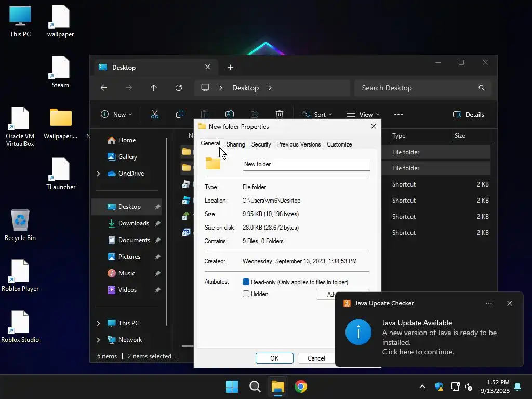Open the Customize tab
This screenshot has height=399, width=532.
point(339,144)
